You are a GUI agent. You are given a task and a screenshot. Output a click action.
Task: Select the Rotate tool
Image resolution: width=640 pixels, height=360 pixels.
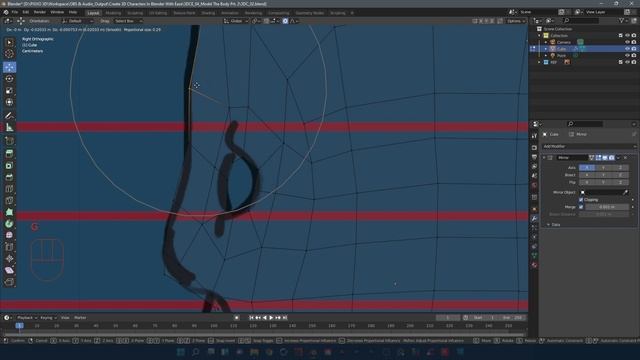(x=9, y=79)
